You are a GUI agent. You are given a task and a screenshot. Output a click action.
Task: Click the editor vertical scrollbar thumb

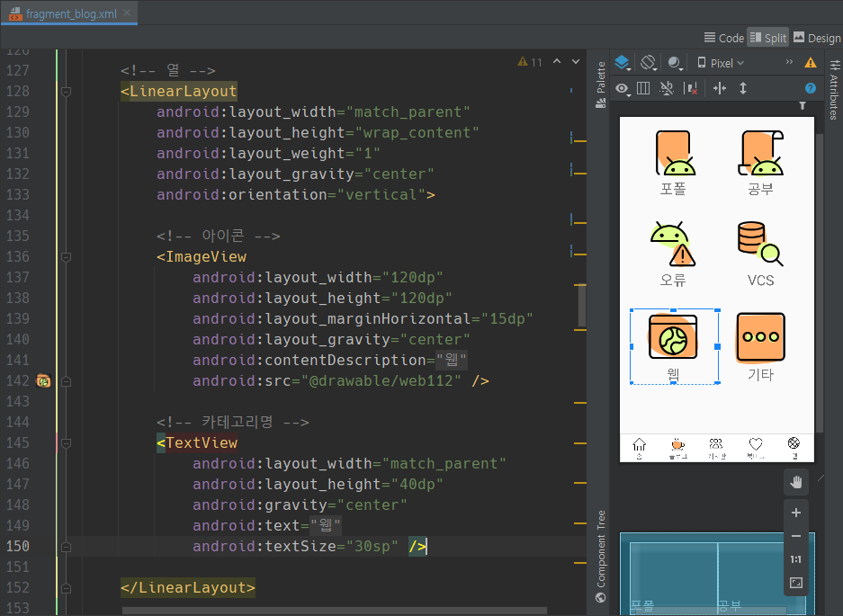(x=582, y=306)
